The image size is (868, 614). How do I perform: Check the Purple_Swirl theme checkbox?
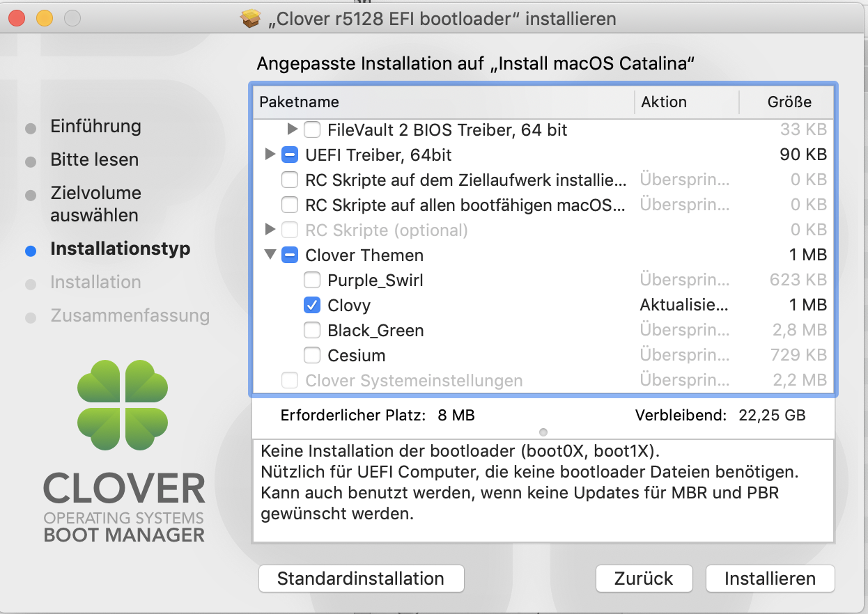(312, 281)
